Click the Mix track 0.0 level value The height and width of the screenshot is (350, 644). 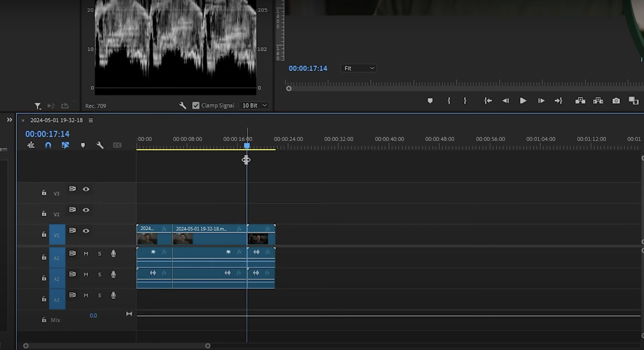click(x=93, y=315)
